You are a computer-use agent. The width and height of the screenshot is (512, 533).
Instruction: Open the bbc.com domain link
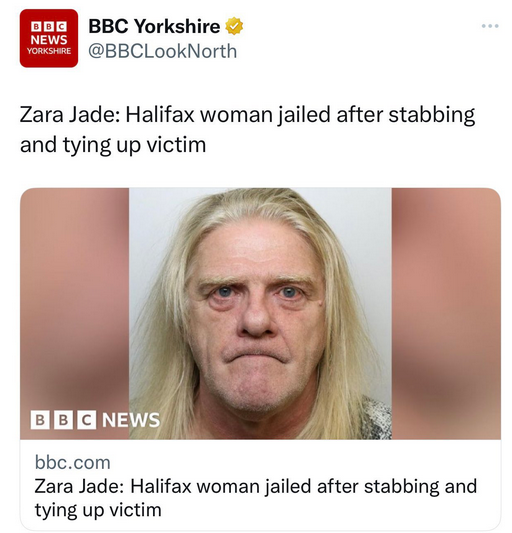72,463
